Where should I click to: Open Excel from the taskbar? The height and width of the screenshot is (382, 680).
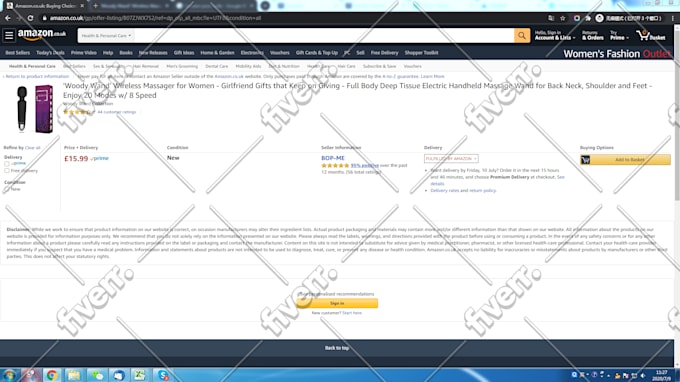coord(140,375)
